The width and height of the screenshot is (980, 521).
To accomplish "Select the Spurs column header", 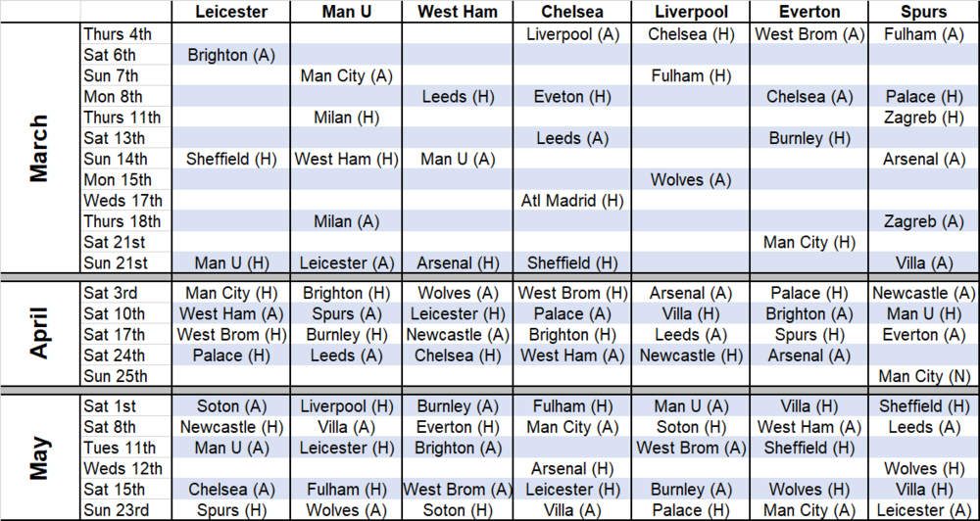I will [924, 11].
